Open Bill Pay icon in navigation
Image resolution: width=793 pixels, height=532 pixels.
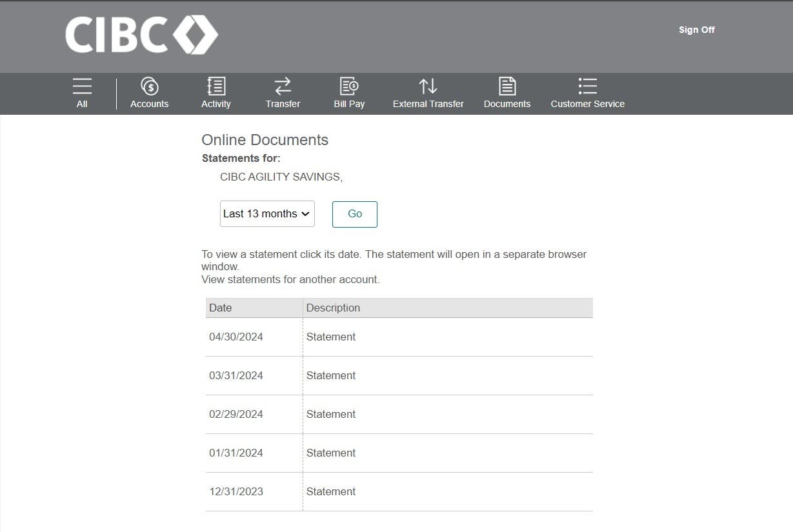click(x=349, y=86)
